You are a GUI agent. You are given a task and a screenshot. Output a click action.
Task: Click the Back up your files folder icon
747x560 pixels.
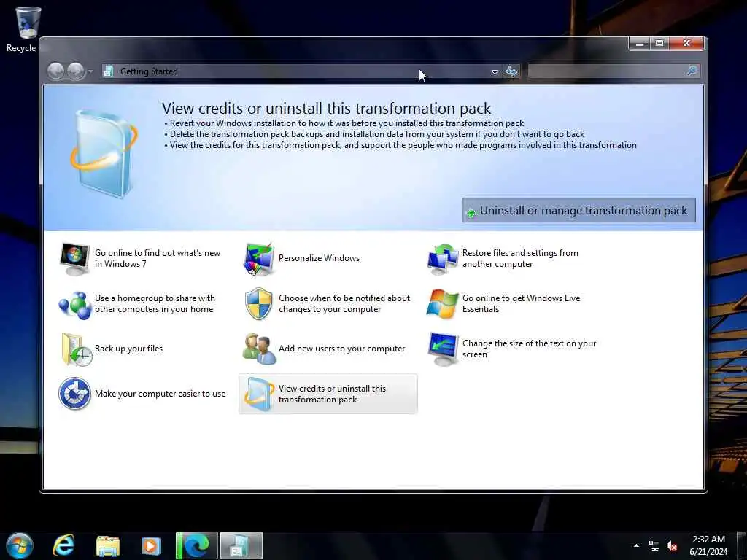pyautogui.click(x=76, y=349)
